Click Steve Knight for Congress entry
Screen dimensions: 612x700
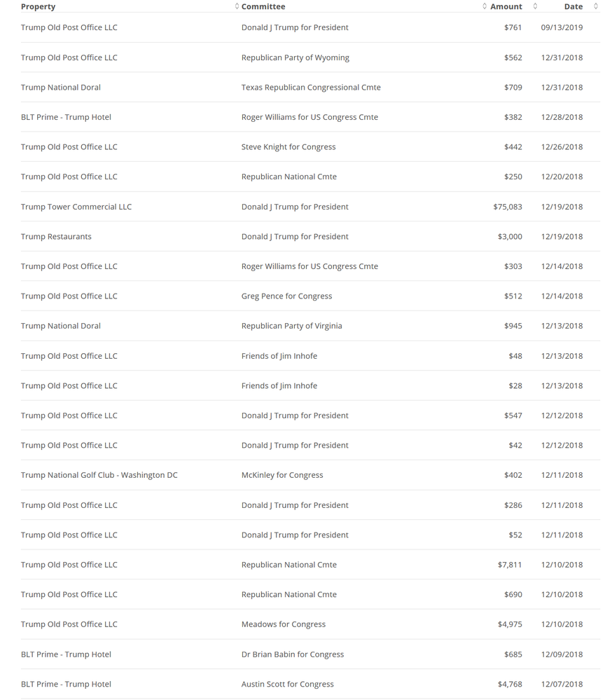click(x=288, y=147)
